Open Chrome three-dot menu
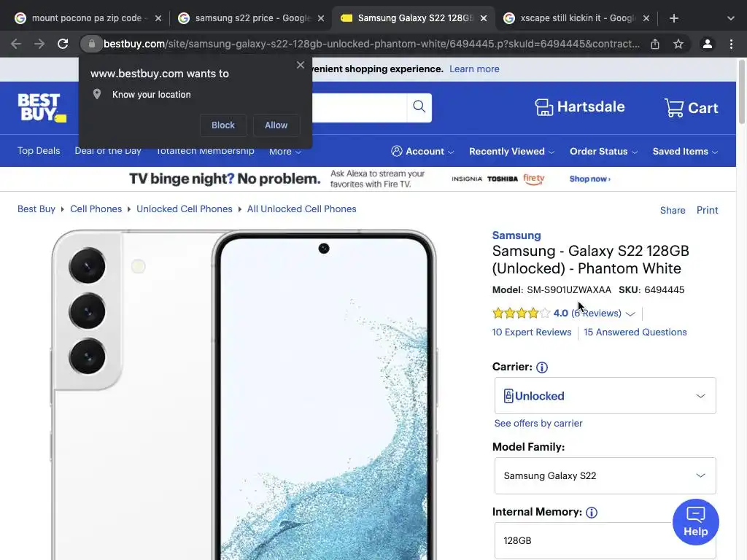 point(731,44)
